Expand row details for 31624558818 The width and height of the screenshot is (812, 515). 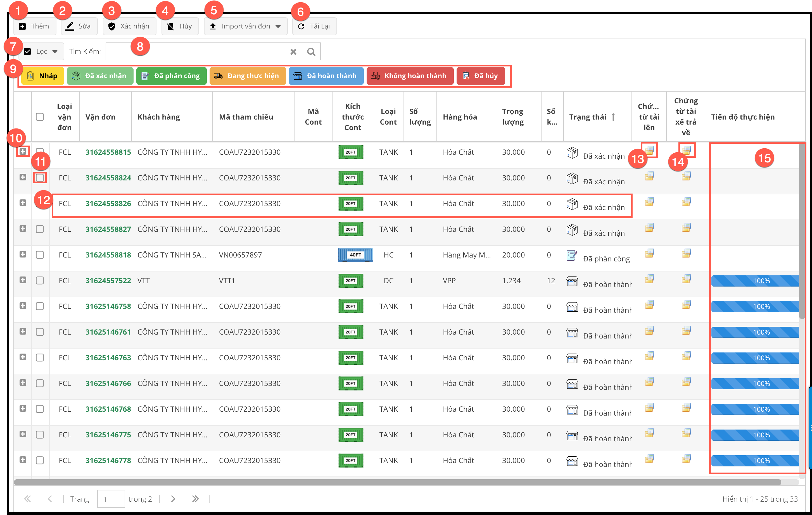[23, 254]
